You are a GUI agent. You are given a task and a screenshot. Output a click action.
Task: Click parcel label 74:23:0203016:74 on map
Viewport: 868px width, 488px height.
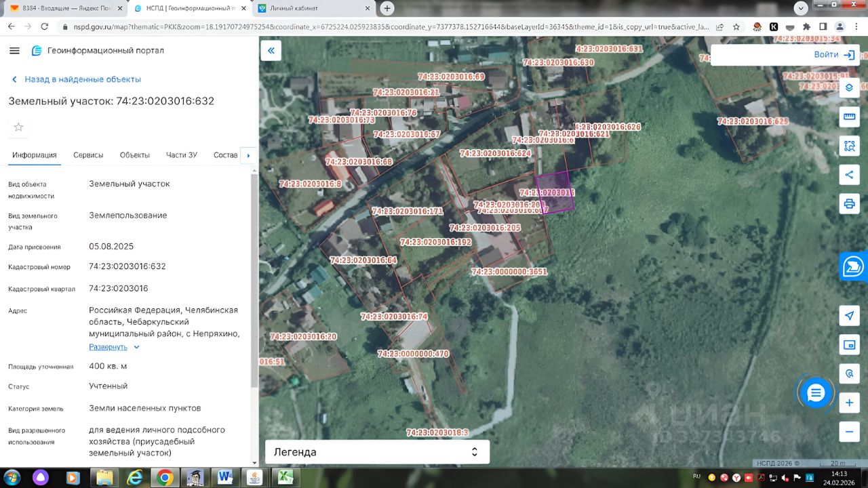point(394,317)
